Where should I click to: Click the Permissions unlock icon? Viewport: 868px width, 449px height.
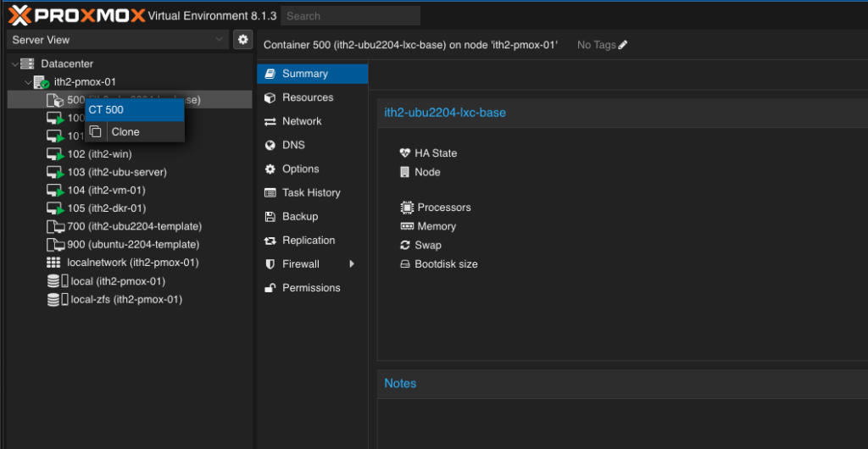270,288
